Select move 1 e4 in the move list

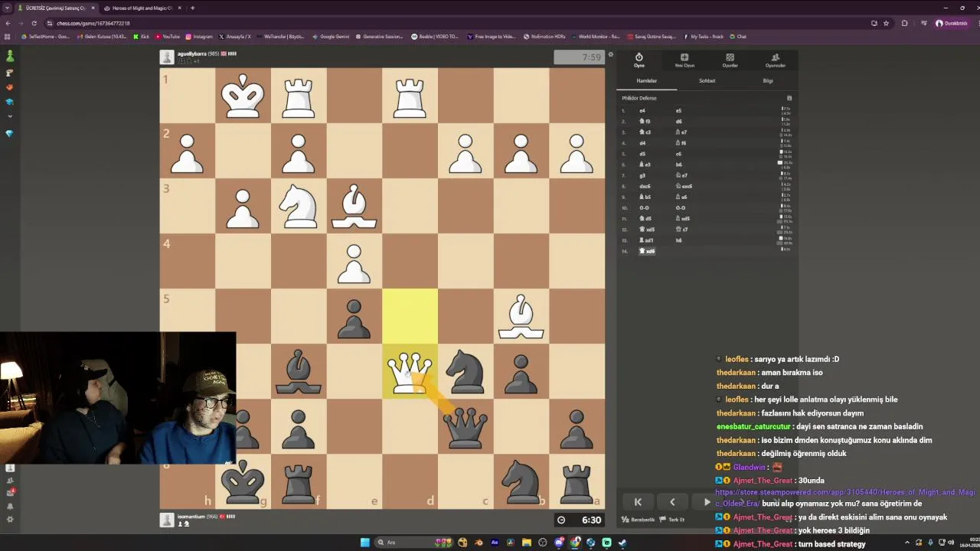(x=642, y=110)
